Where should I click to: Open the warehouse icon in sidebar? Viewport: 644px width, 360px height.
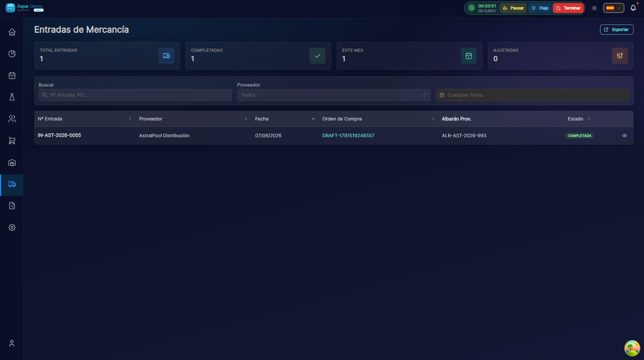[12, 163]
